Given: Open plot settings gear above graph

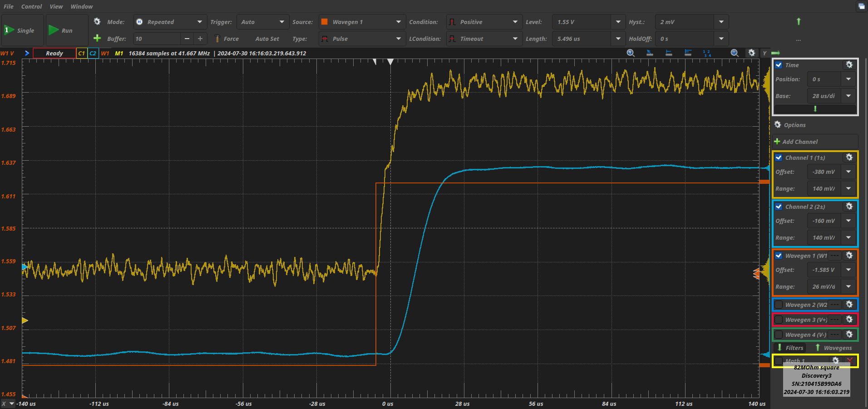Looking at the screenshot, I should pyautogui.click(x=752, y=53).
